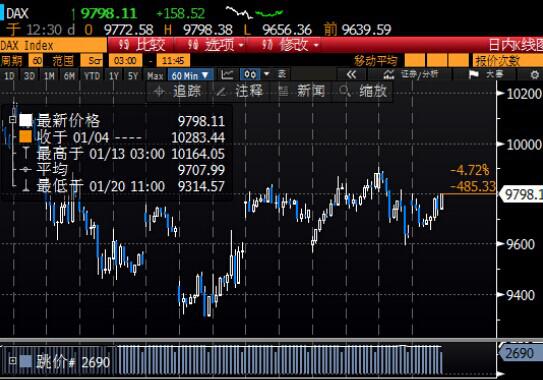
Task: Expand the 选项 options dropdown menu
Action: pyautogui.click(x=215, y=45)
